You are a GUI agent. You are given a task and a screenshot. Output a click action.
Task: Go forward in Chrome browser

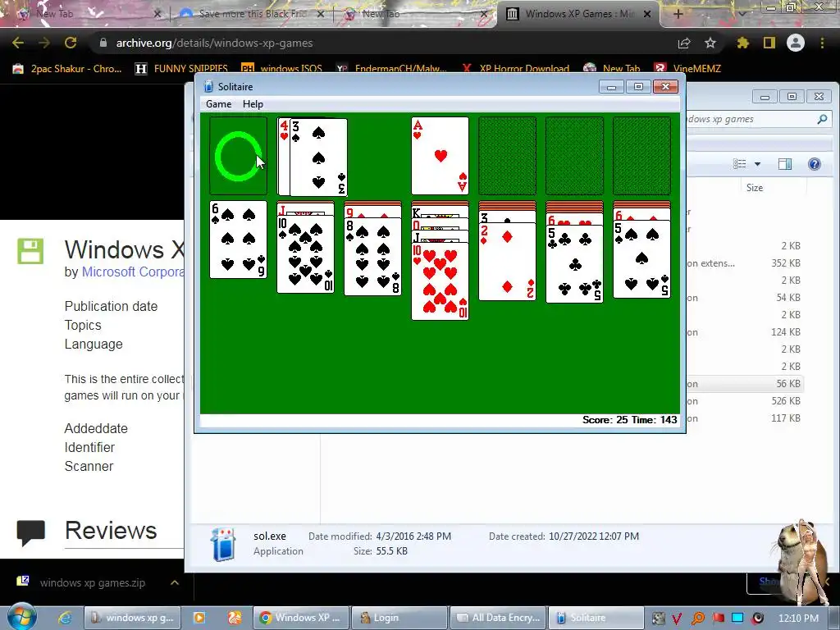[x=44, y=43]
